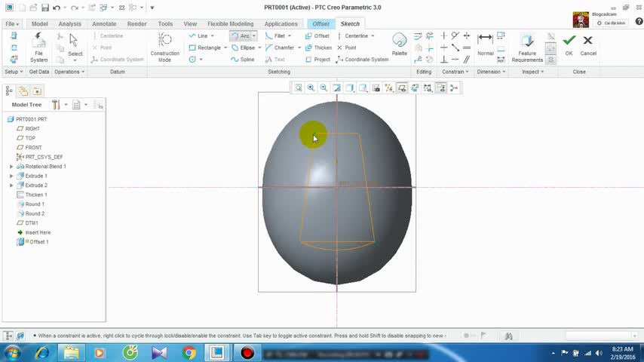Click the Thicken sketch tool
Viewport: 644px width, 362px height.
(319, 48)
